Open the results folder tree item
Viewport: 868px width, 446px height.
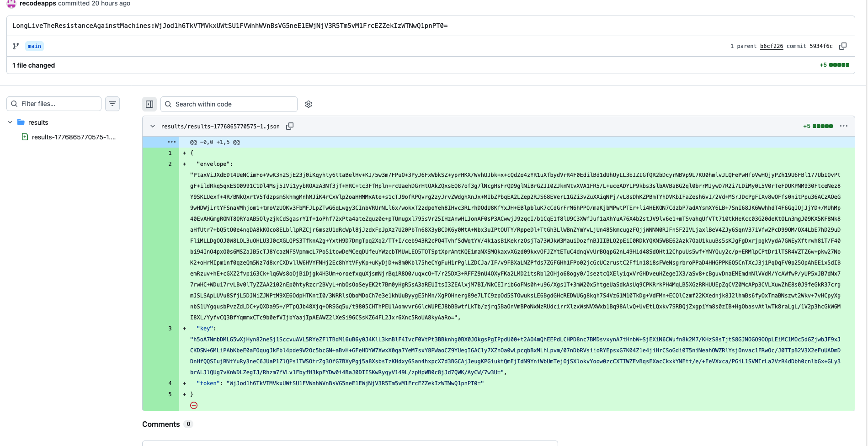pyautogui.click(x=38, y=122)
